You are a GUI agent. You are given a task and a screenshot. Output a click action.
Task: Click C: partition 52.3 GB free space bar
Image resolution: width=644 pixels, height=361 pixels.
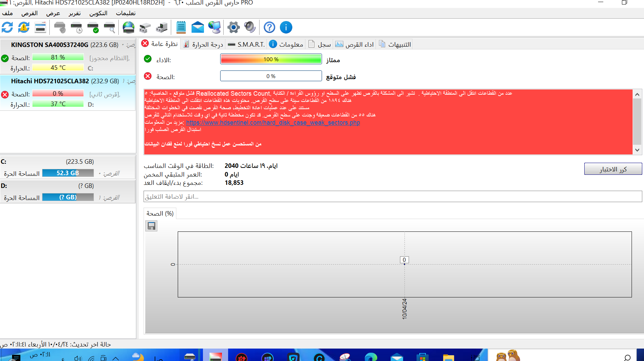pyautogui.click(x=68, y=173)
